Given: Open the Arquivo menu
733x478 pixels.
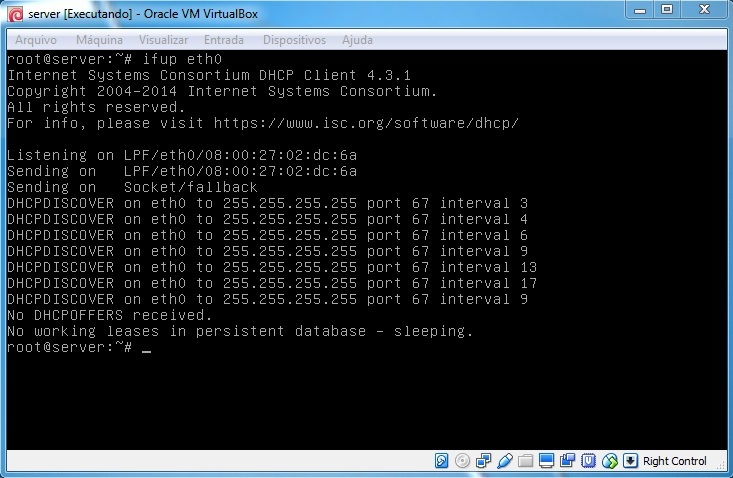Looking at the screenshot, I should pos(36,40).
